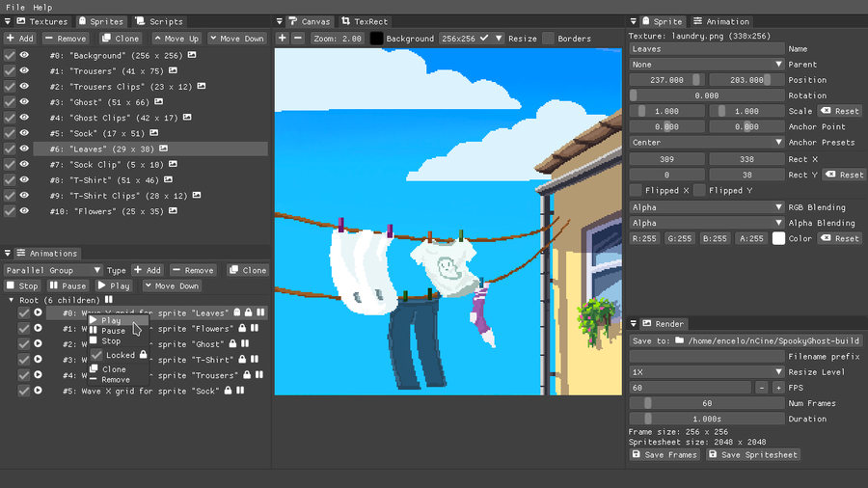Toggle the Borders checkbox in Canvas toolbar
Screen dimensions: 868x488
(x=548, y=39)
